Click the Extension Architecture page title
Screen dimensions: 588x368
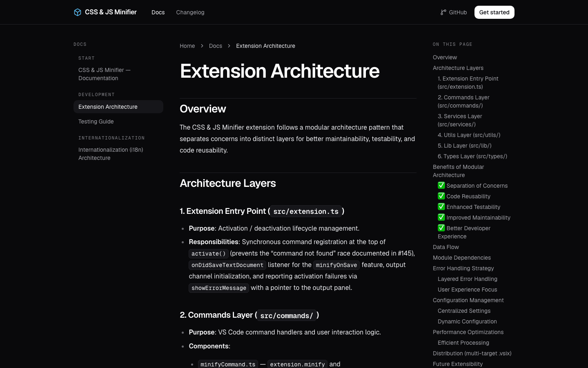280,71
